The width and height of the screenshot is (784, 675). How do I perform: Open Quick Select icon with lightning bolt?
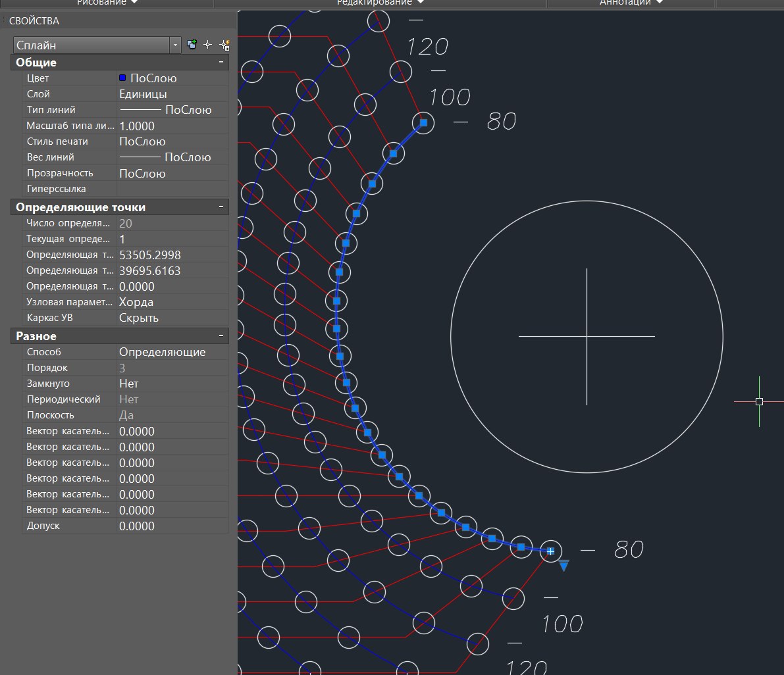click(x=224, y=45)
